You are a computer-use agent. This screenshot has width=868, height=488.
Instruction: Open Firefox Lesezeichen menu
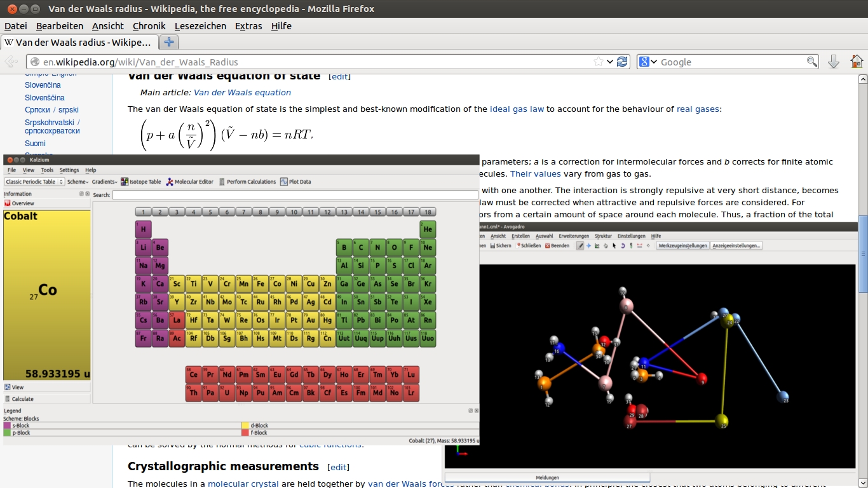(x=200, y=26)
